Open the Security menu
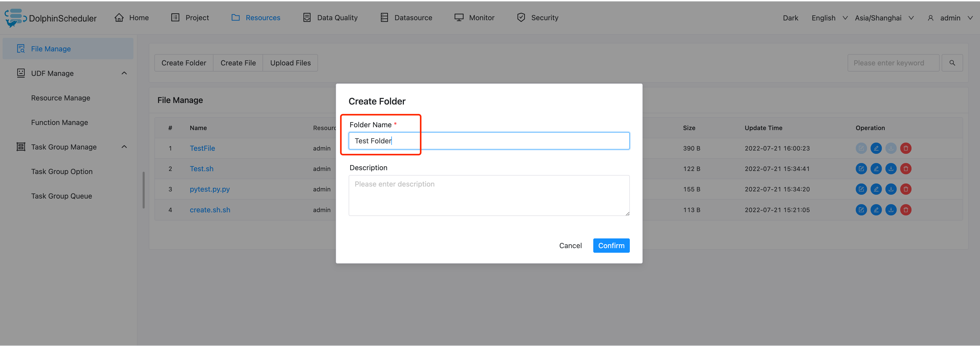Image resolution: width=980 pixels, height=346 pixels. tap(538, 18)
